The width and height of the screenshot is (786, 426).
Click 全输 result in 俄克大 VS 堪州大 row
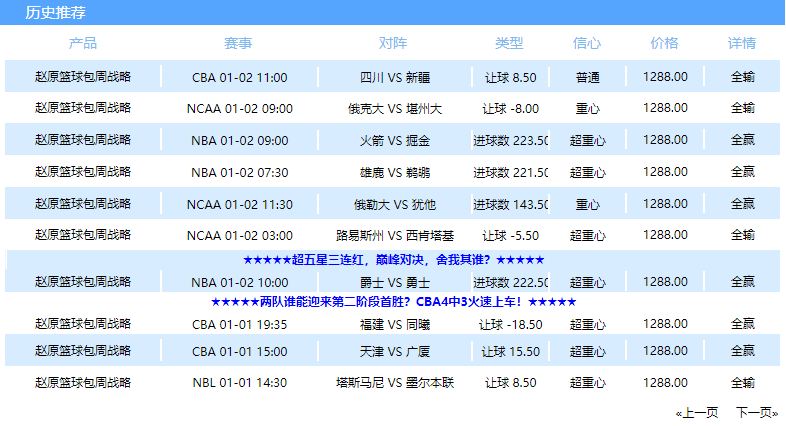[743, 108]
